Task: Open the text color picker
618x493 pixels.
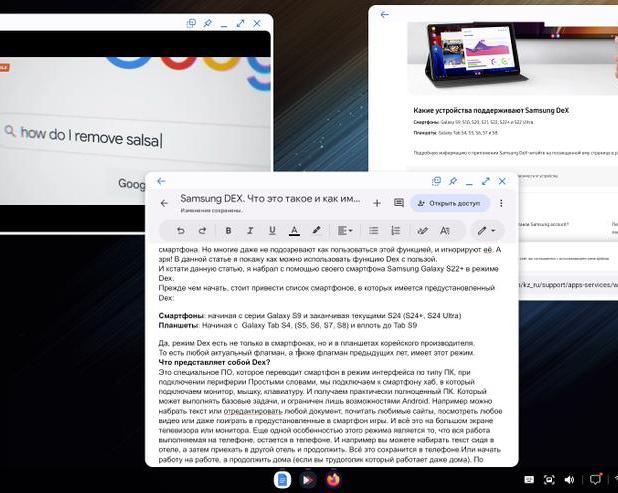Action: click(x=294, y=231)
